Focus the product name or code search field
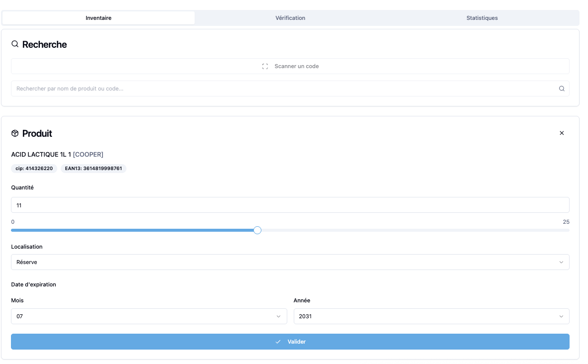The image size is (588, 364). tap(284, 89)
